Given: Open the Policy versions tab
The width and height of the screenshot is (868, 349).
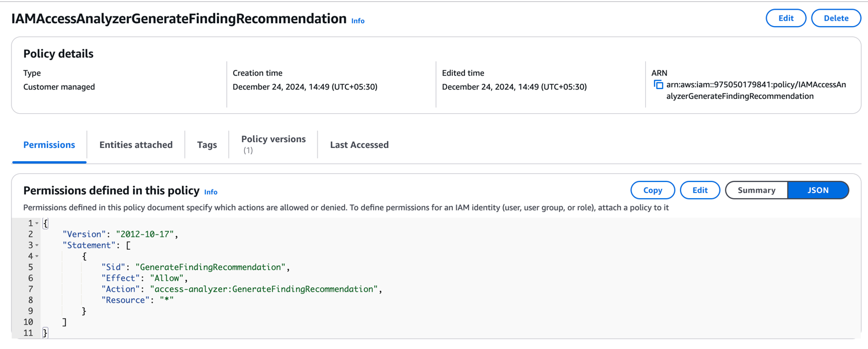Looking at the screenshot, I should (274, 144).
